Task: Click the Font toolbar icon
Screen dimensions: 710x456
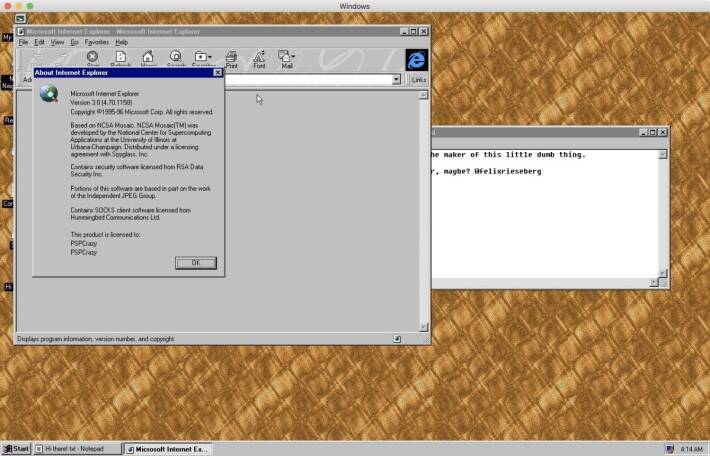Action: [259, 59]
